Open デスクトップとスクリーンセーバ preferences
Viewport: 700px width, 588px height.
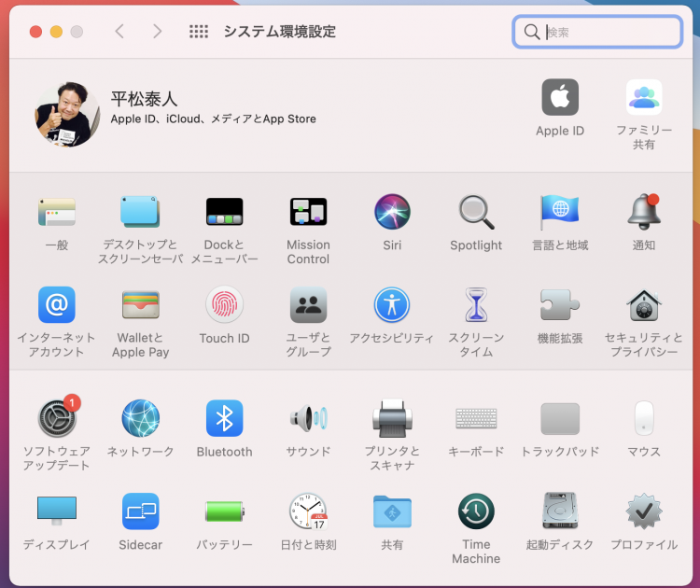coord(140,212)
